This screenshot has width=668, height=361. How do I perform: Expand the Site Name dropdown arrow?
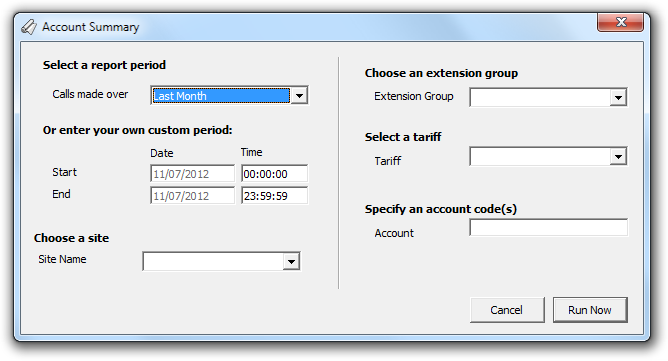pos(291,261)
